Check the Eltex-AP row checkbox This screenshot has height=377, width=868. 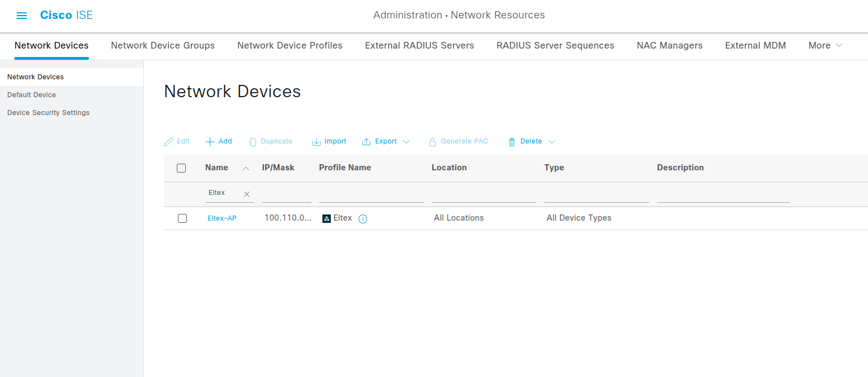(x=182, y=218)
